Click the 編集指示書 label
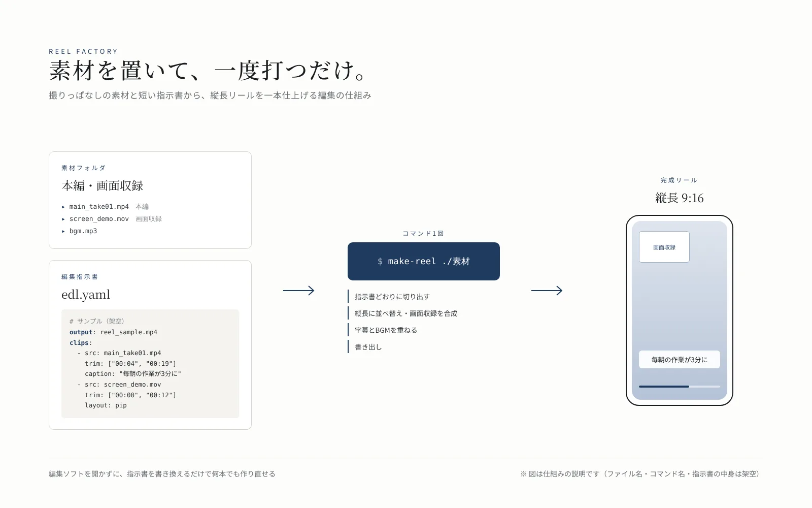The width and height of the screenshot is (812, 508). point(80,277)
